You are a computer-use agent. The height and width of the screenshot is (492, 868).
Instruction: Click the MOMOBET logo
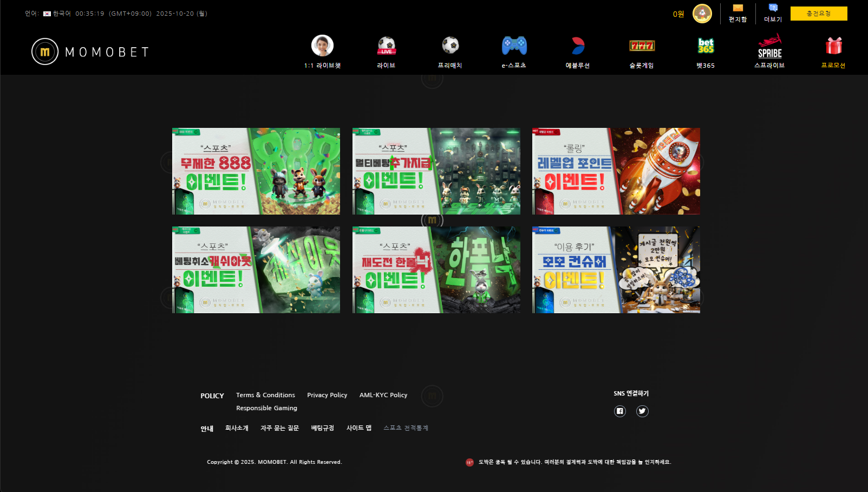[x=90, y=52]
